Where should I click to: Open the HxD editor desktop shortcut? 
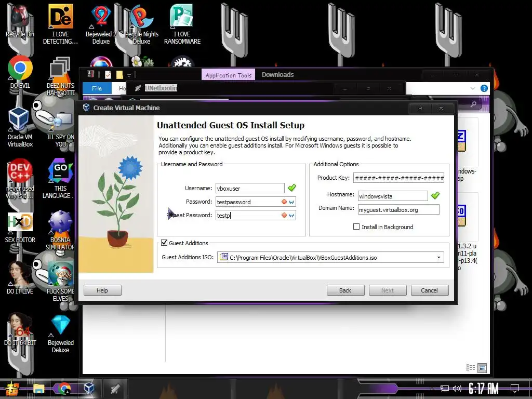tap(20, 228)
